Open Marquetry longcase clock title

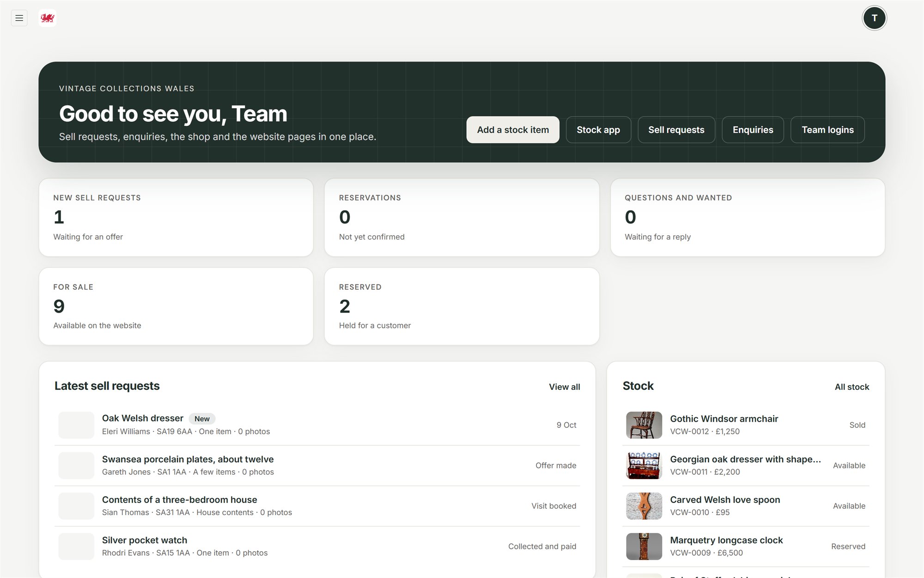tap(726, 540)
